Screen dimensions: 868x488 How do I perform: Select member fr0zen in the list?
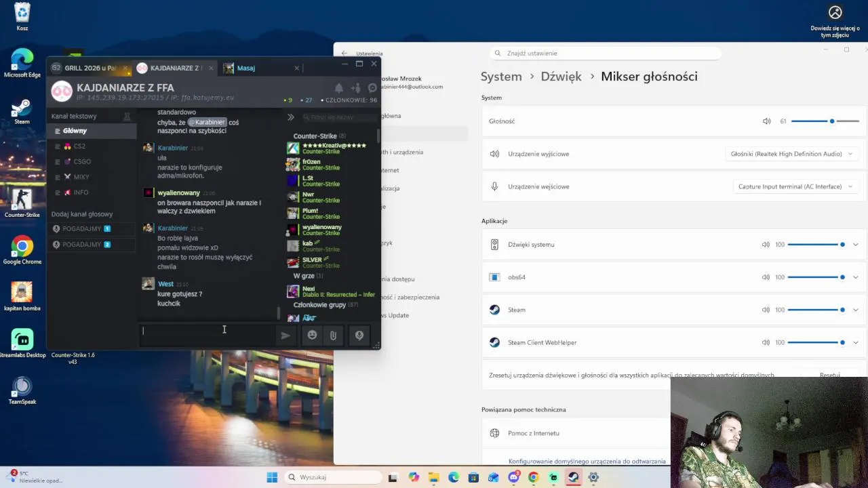point(331,165)
